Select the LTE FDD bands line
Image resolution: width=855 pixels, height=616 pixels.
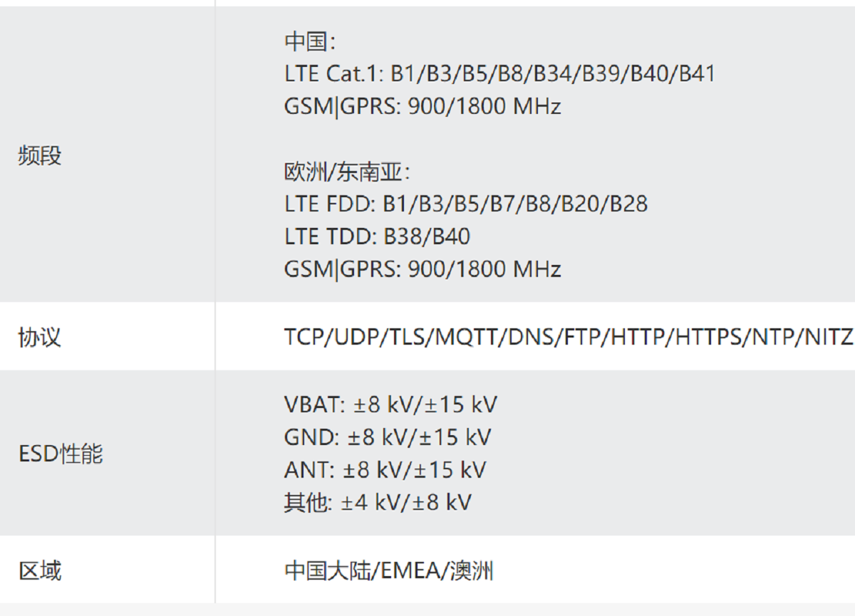point(466,204)
